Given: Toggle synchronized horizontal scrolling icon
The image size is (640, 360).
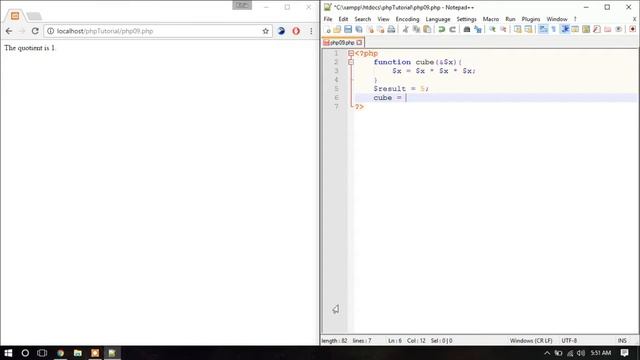Looking at the screenshot, I should coord(528,29).
